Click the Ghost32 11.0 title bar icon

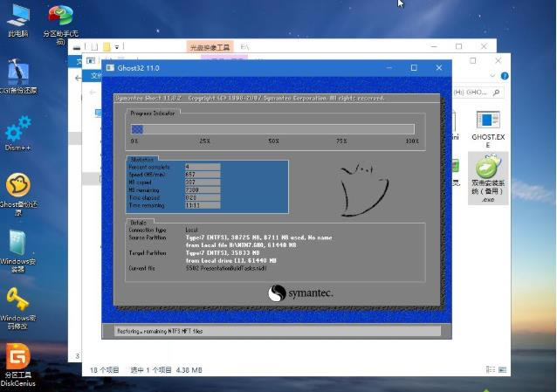point(110,68)
